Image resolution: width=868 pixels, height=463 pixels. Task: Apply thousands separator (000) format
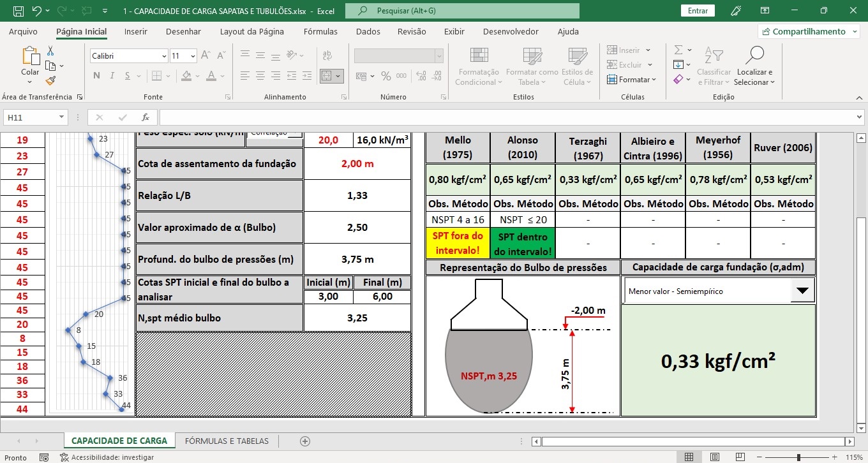tap(401, 76)
